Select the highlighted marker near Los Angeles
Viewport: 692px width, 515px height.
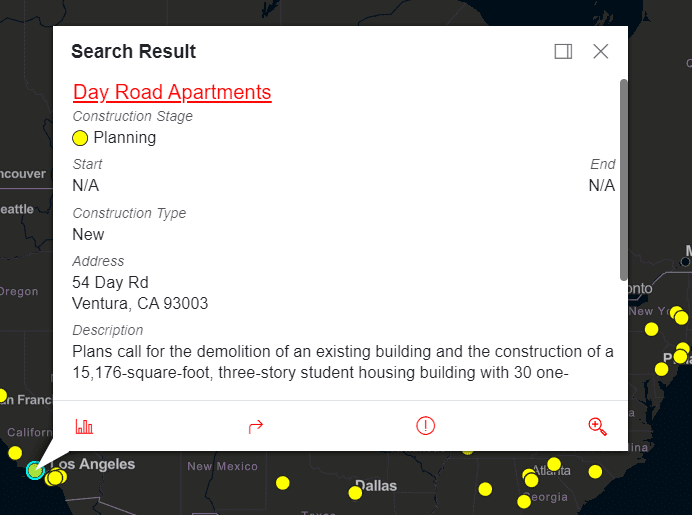point(36,469)
